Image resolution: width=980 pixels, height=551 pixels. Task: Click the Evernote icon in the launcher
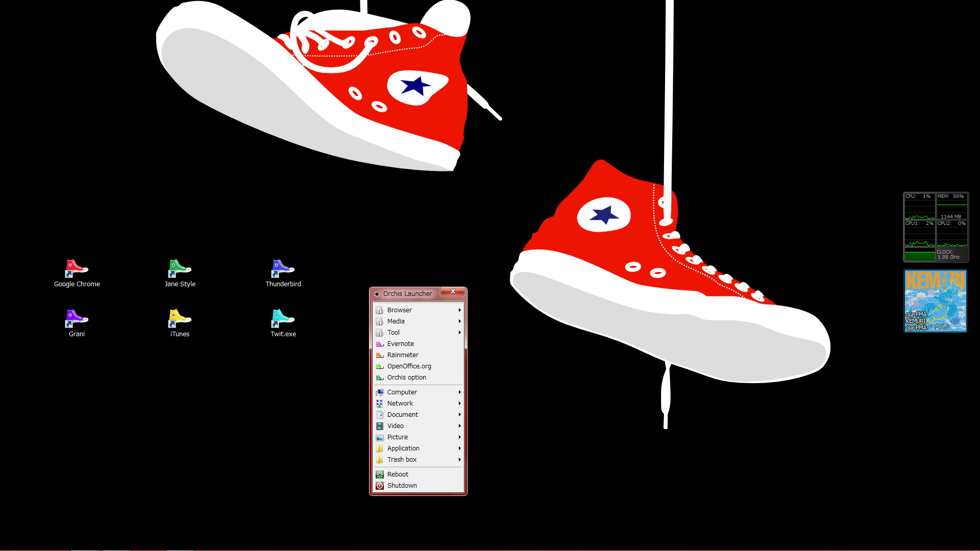[380, 344]
